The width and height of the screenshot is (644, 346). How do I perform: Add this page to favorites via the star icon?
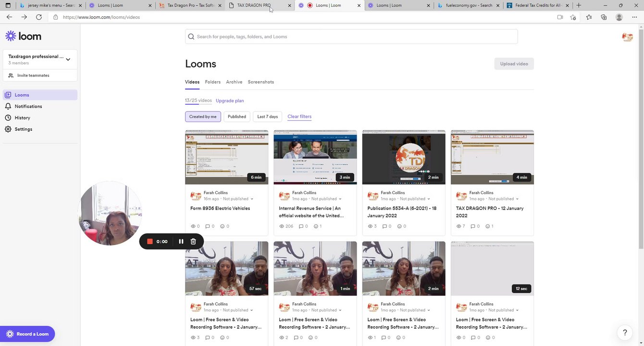tap(573, 17)
